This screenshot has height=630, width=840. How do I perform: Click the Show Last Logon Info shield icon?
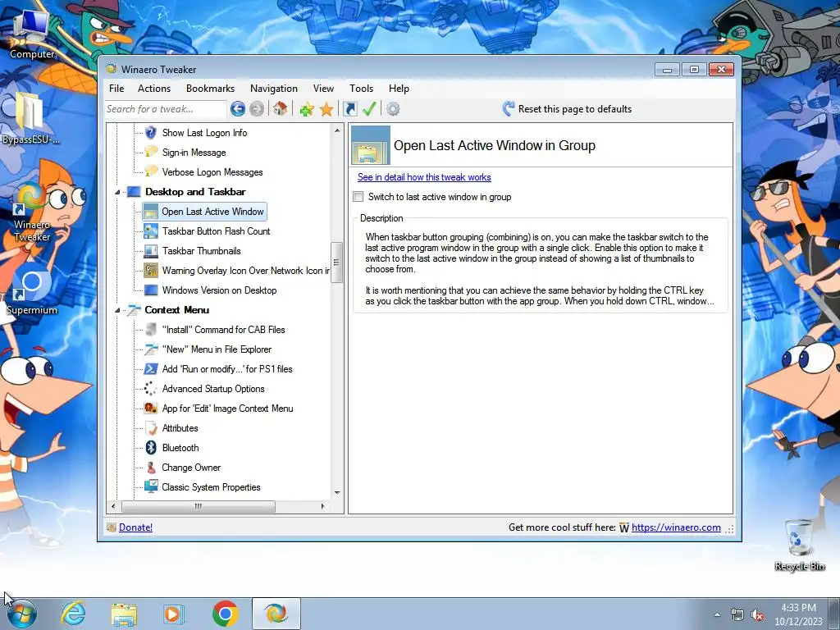(151, 132)
